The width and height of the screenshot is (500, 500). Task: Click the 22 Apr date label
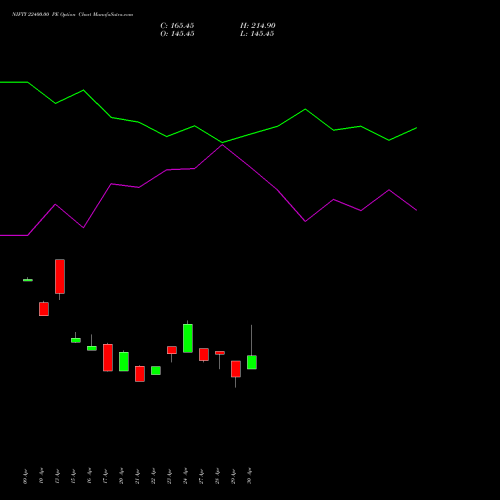click(x=153, y=476)
